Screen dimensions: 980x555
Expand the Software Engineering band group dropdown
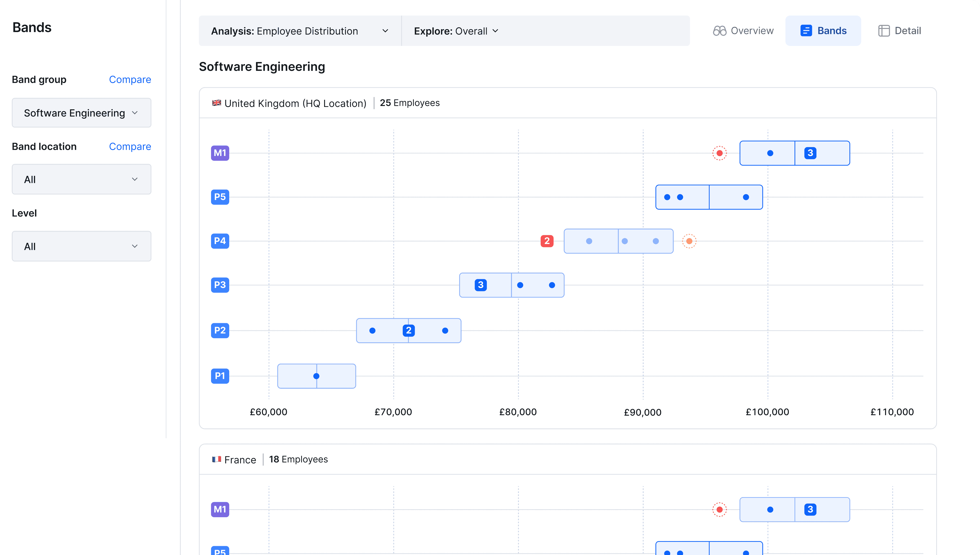coord(82,113)
